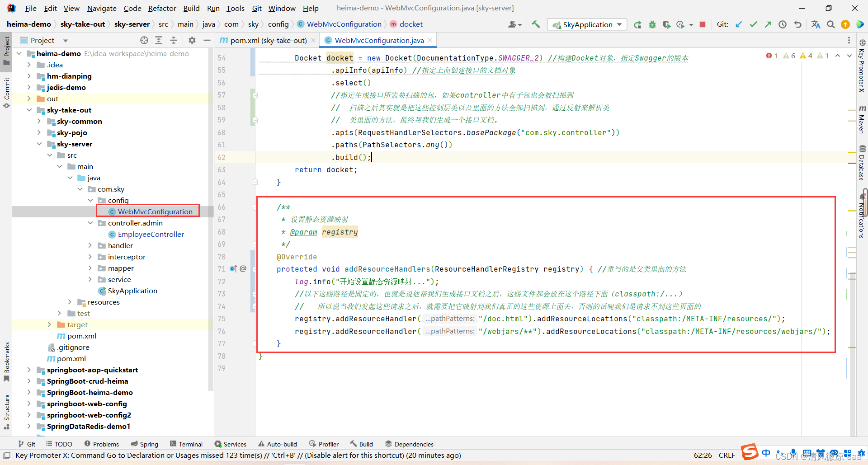Open Project panel settings gear
868x465 pixels.
tap(192, 40)
